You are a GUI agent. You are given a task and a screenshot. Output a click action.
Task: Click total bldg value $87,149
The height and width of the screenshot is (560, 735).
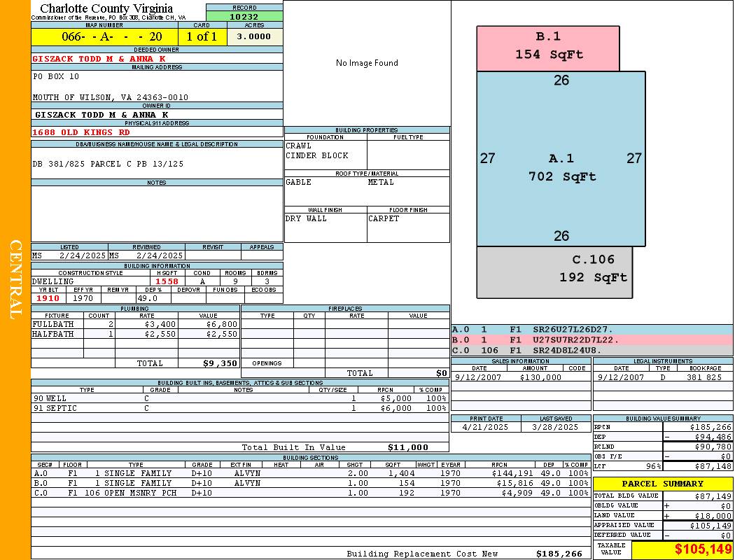coord(713,496)
